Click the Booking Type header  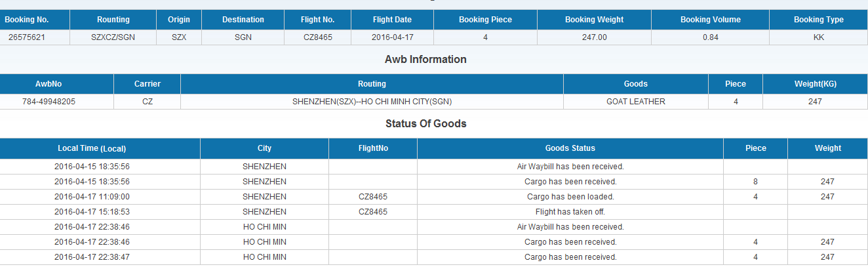coord(818,20)
